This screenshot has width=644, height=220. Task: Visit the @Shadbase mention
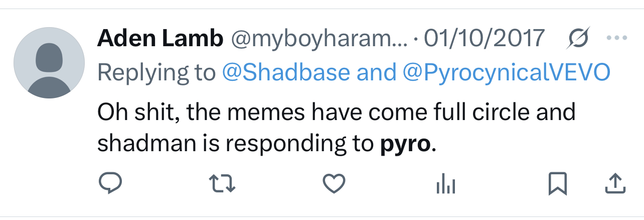(x=286, y=73)
